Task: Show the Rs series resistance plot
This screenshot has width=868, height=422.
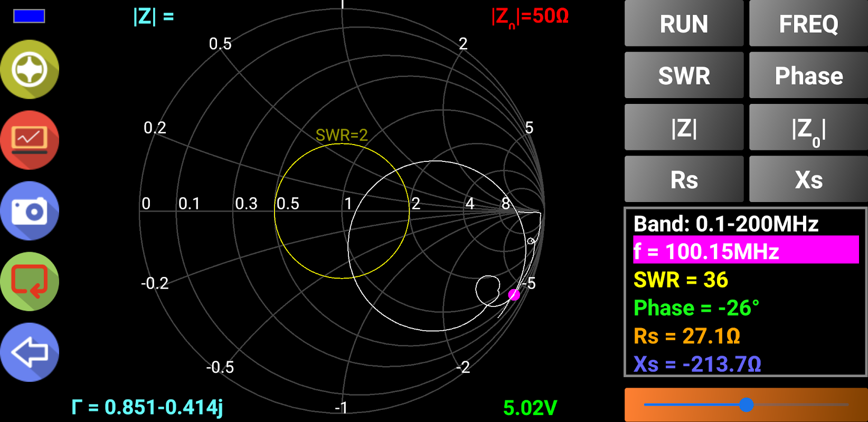Action: pos(684,179)
